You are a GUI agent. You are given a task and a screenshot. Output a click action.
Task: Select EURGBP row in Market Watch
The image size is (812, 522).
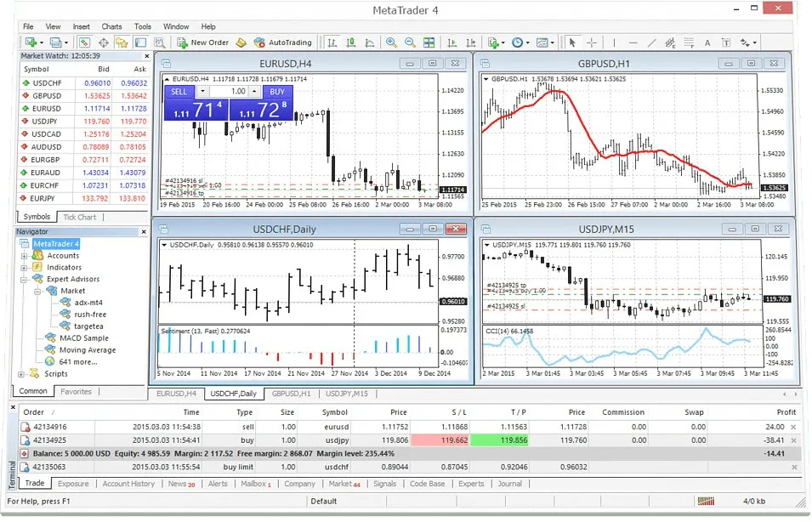coord(84,160)
